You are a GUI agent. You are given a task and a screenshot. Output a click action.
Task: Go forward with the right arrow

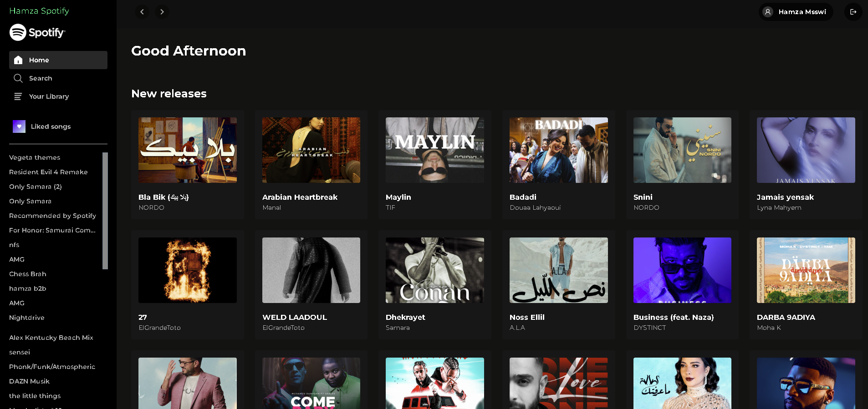coord(162,12)
